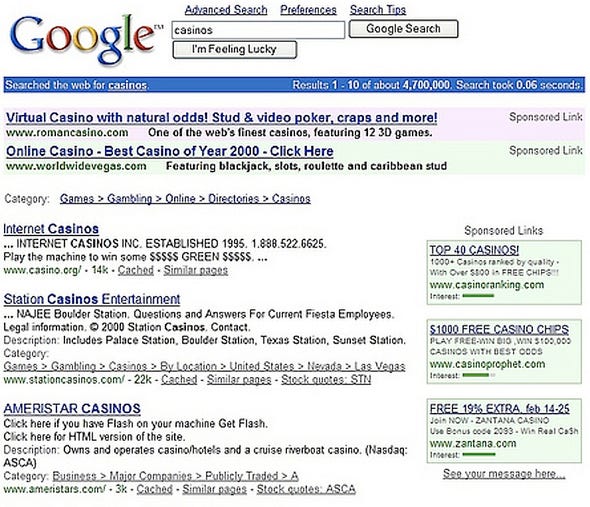Image resolution: width=590 pixels, height=507 pixels.
Task: Open the Advanced Search link
Action: (226, 10)
